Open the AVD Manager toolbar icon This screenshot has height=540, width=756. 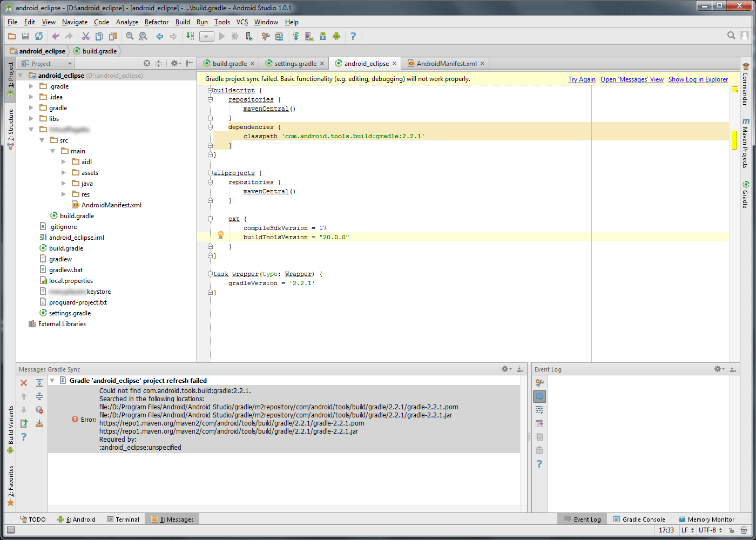pyautogui.click(x=309, y=36)
